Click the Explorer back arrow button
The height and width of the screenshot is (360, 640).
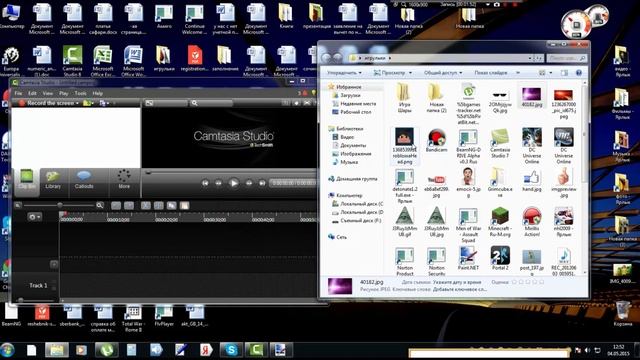pyautogui.click(x=326, y=58)
